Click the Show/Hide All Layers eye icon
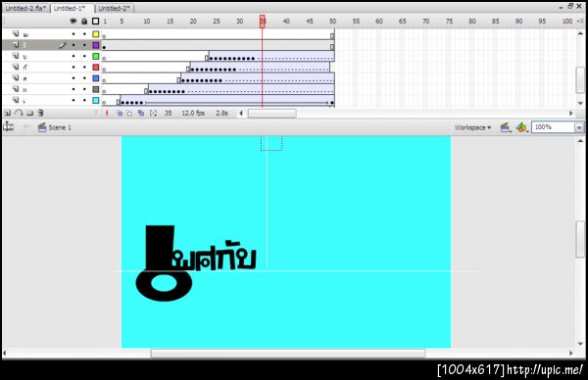 click(73, 21)
